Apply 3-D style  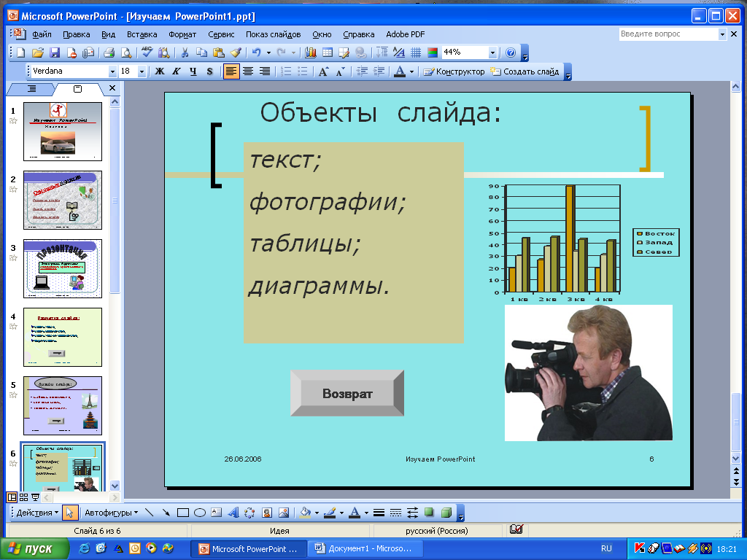point(446,513)
